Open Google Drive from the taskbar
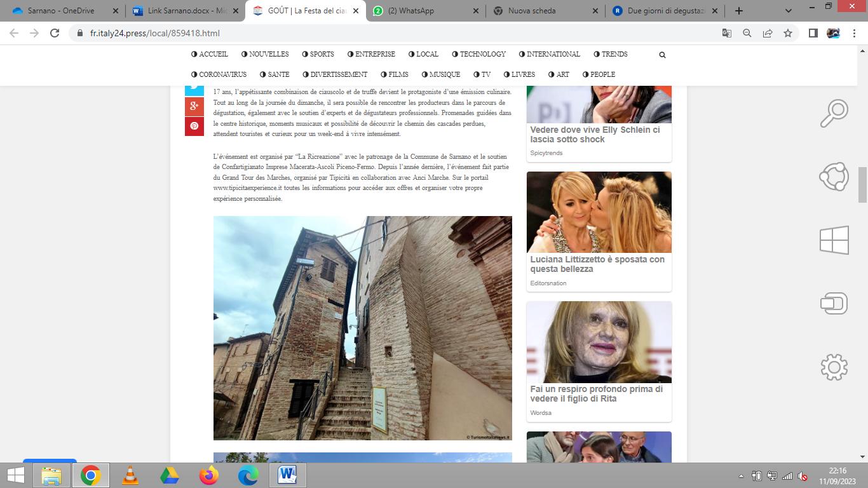The image size is (868, 488). point(170,475)
